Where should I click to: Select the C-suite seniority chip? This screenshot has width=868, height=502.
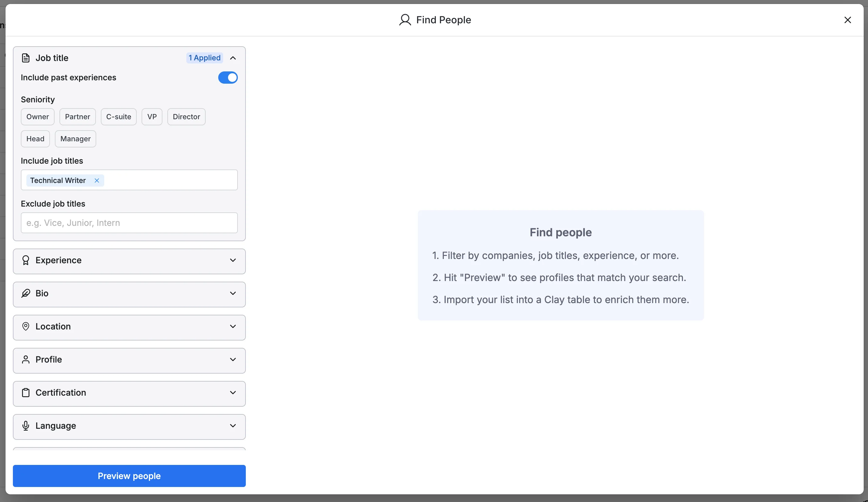tap(119, 117)
